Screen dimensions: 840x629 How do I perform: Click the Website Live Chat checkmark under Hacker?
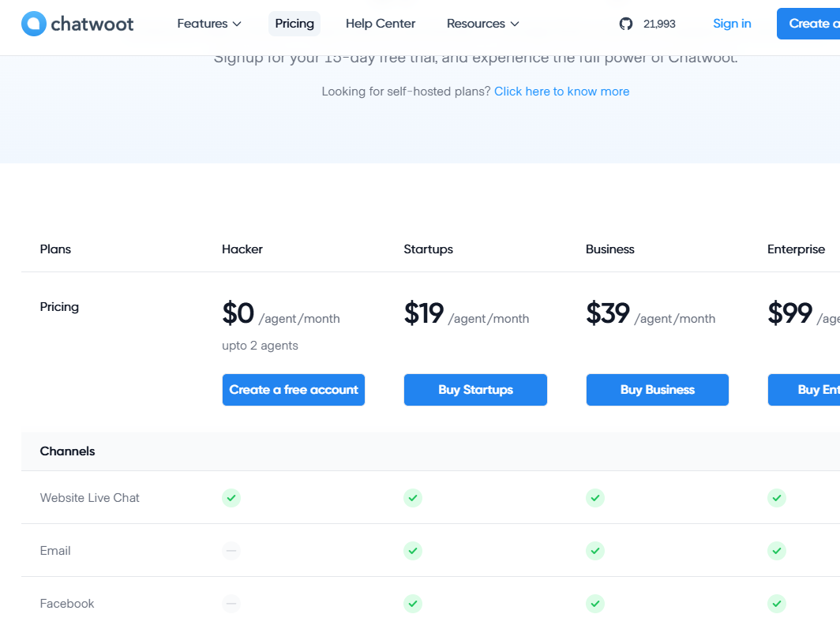point(231,498)
